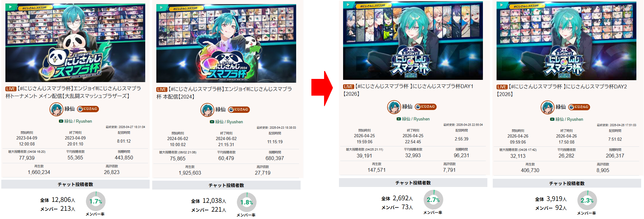This screenshot has height=219, width=644.
Task: Open the DAY2 2026 stream thumbnail
Action: (x=566, y=41)
